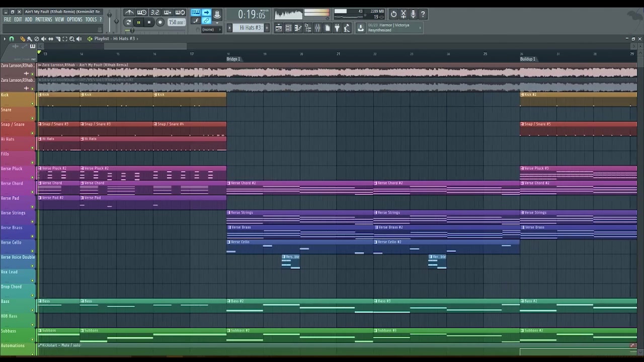Open the plugin picker plug icon

point(337,28)
